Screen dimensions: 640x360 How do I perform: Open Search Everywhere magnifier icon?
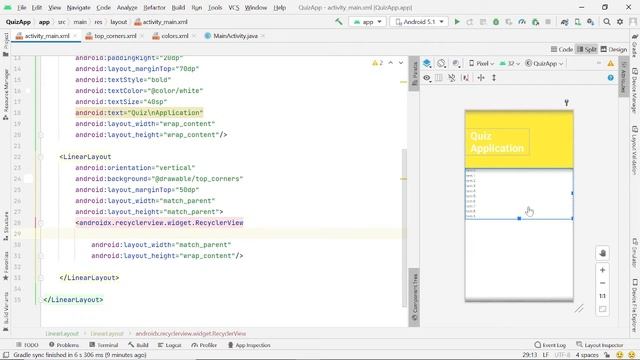point(607,22)
